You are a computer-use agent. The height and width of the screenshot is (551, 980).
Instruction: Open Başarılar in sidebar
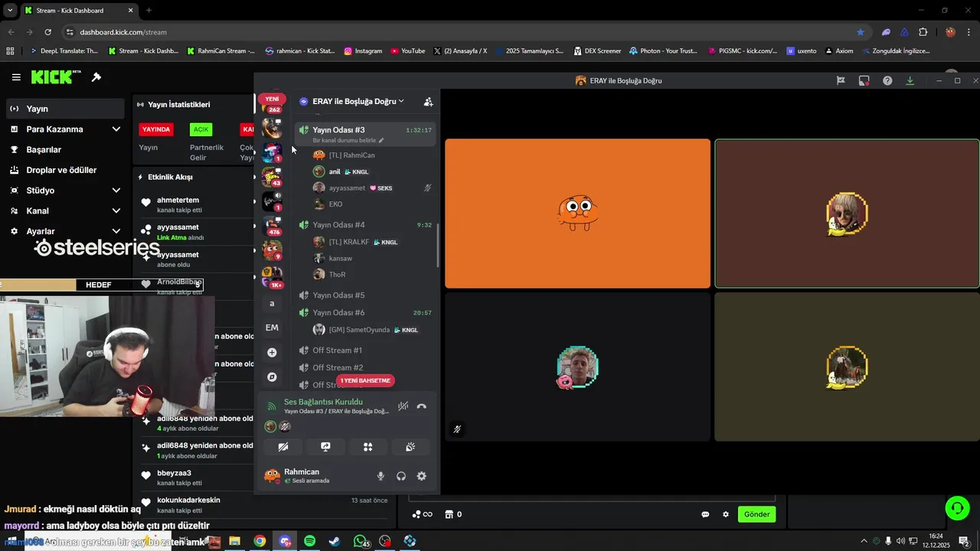65,149
